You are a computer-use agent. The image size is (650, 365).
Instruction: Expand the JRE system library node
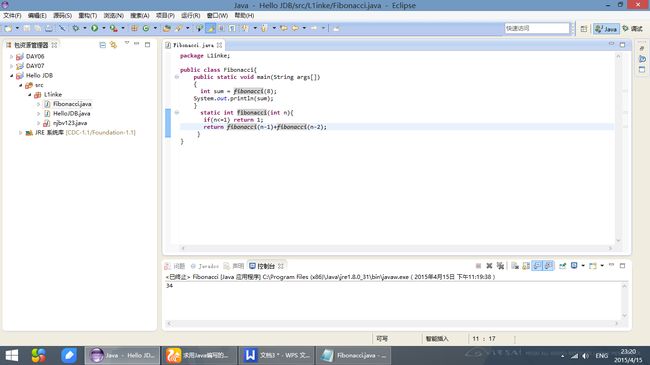(20, 133)
